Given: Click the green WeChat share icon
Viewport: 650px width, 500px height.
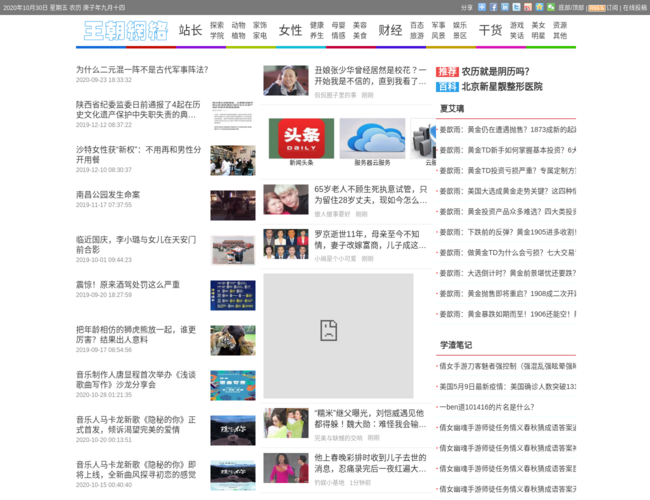Looking at the screenshot, I should point(551,7).
